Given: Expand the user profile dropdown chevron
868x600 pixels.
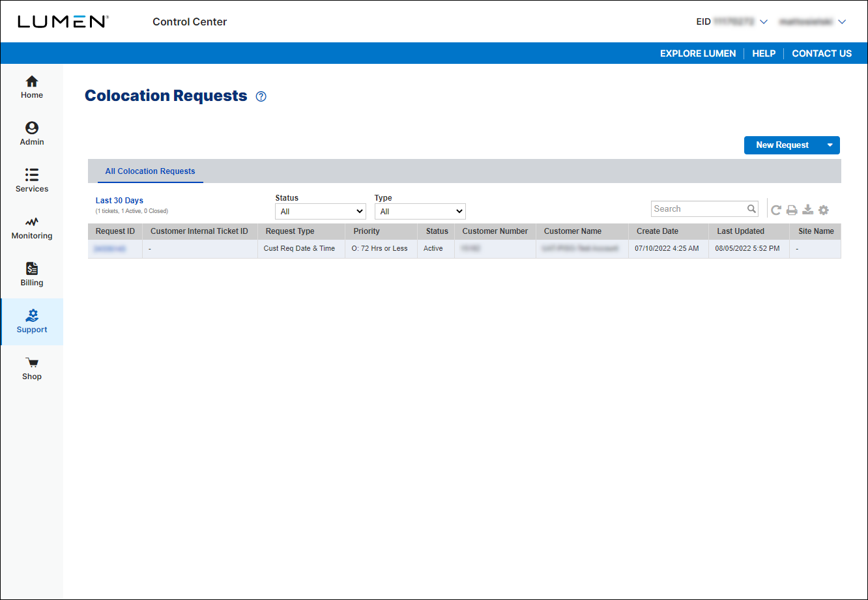Looking at the screenshot, I should [841, 21].
